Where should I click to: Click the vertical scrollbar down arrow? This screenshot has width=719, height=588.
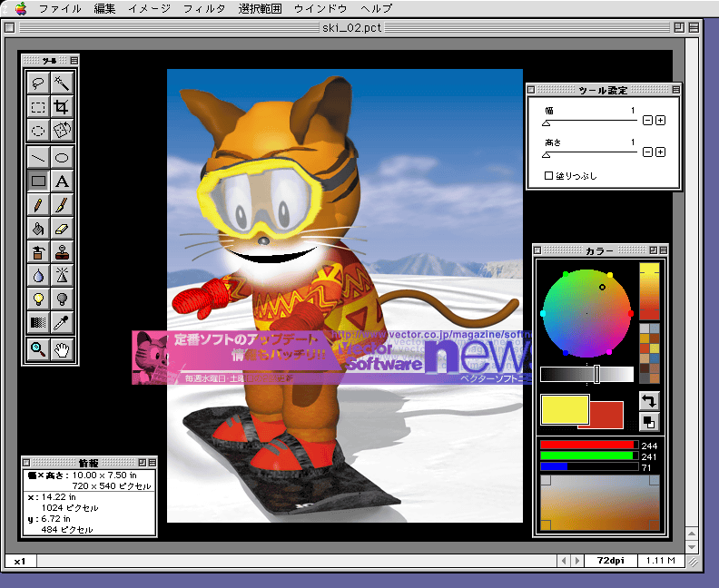(692, 547)
